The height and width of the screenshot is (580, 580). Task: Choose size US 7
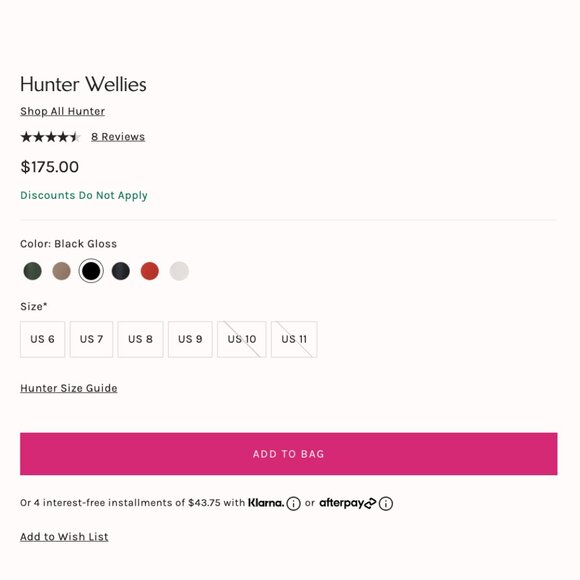coord(91,339)
